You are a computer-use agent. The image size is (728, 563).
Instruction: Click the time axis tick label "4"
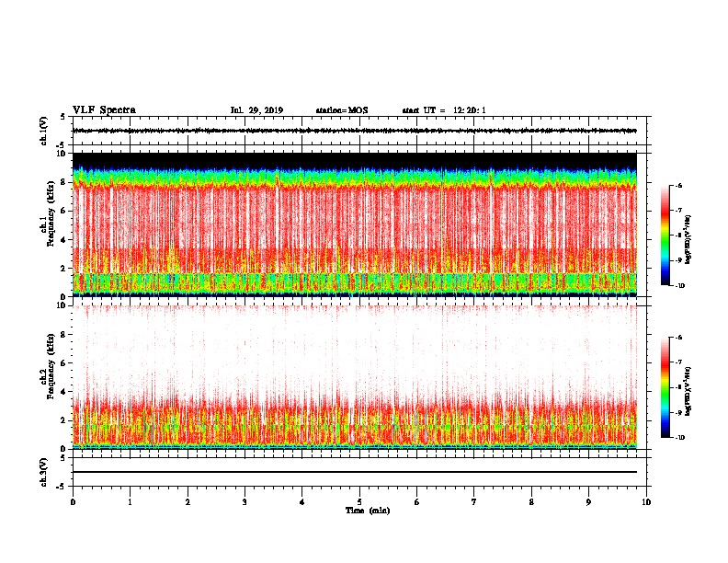[302, 502]
